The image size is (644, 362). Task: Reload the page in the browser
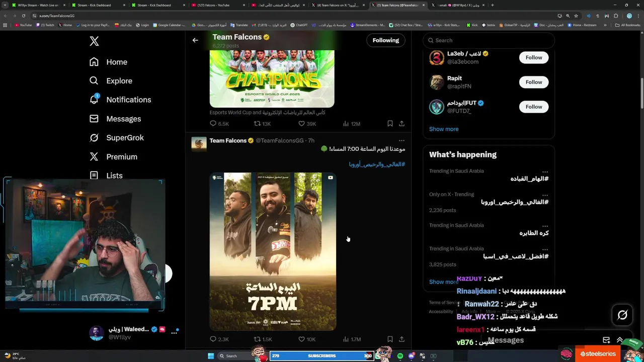pyautogui.click(x=23, y=16)
